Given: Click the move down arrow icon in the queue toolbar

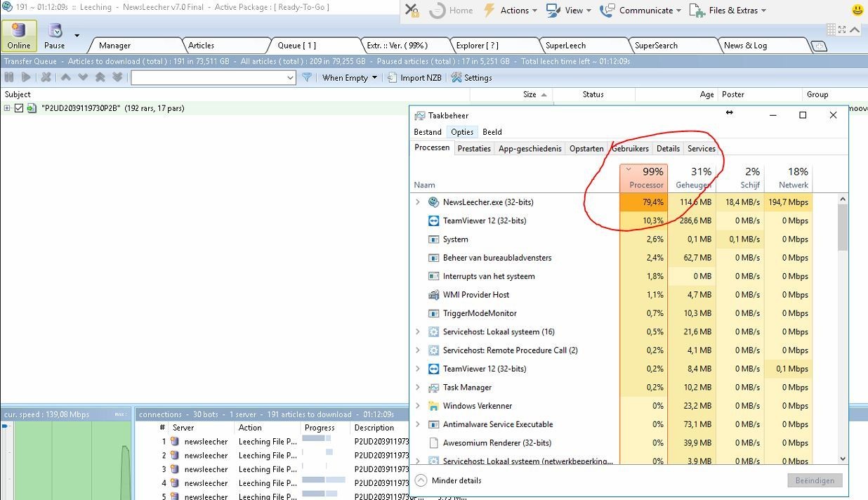Looking at the screenshot, I should pos(83,77).
